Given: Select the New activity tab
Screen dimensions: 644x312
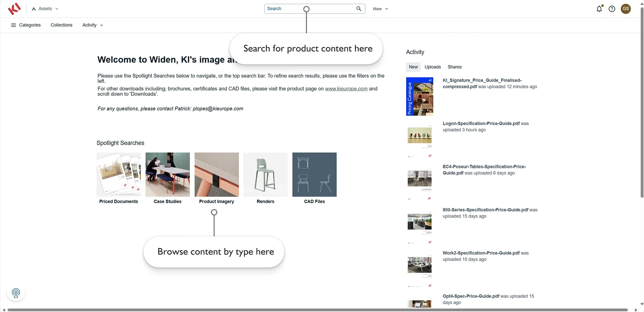Looking at the screenshot, I should point(413,67).
